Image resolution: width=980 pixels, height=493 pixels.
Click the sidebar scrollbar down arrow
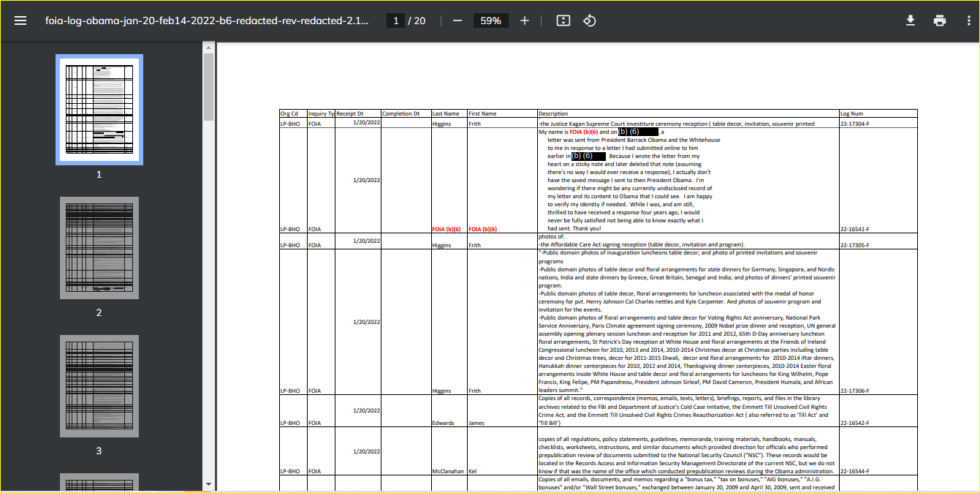pos(208,484)
